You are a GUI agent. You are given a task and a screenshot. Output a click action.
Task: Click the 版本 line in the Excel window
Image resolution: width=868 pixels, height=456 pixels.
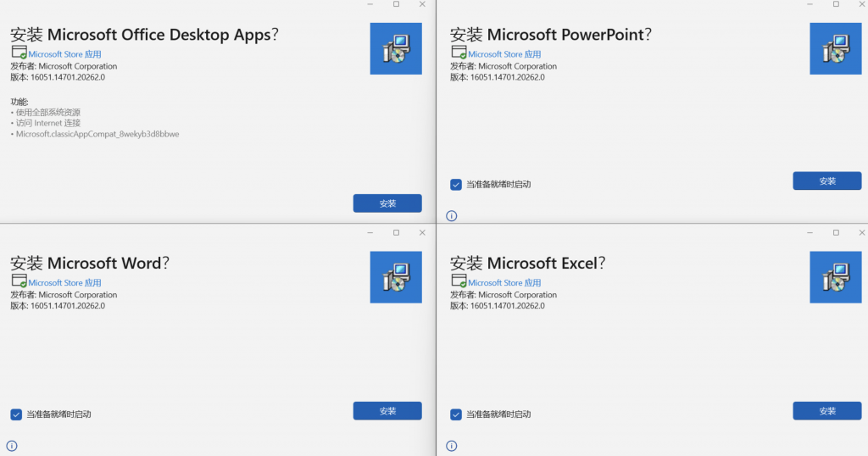pos(497,305)
